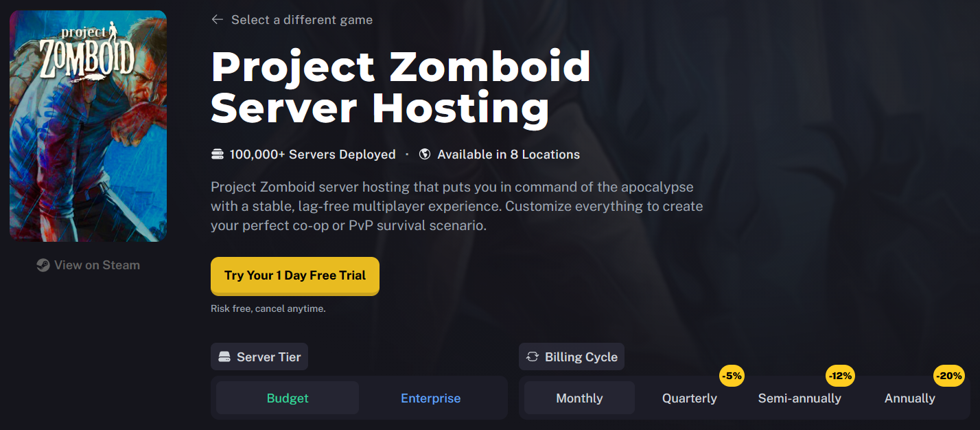Choose the Annually billing cycle
The image size is (980, 430).
click(910, 398)
